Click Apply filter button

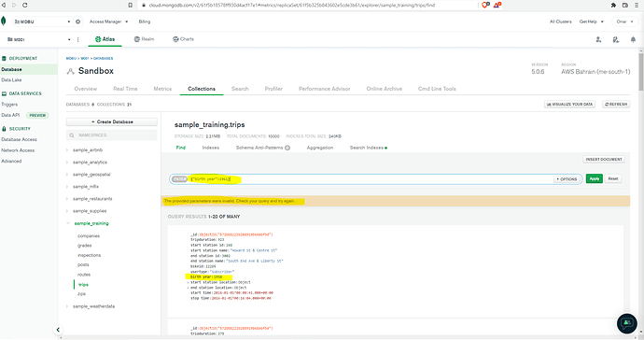click(x=595, y=178)
